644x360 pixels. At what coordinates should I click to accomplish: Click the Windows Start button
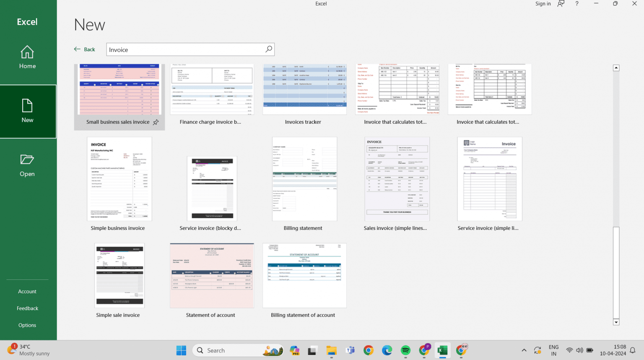tap(181, 350)
